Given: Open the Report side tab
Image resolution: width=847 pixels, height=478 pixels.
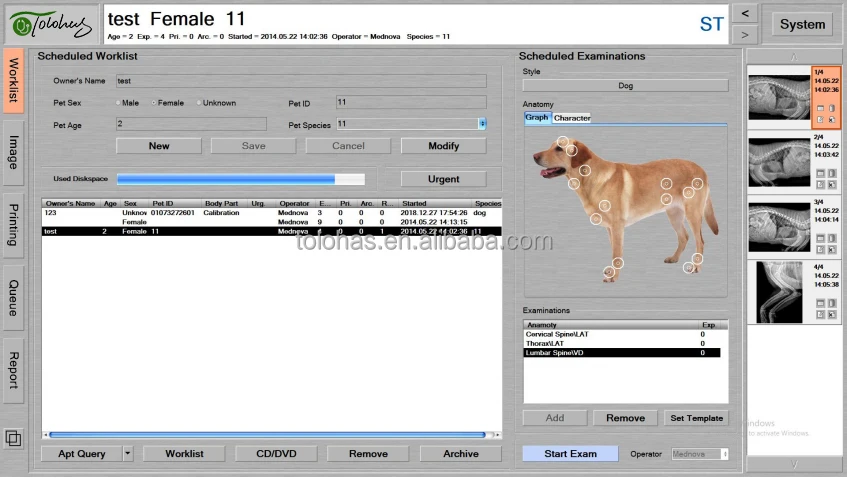Looking at the screenshot, I should tap(14, 371).
